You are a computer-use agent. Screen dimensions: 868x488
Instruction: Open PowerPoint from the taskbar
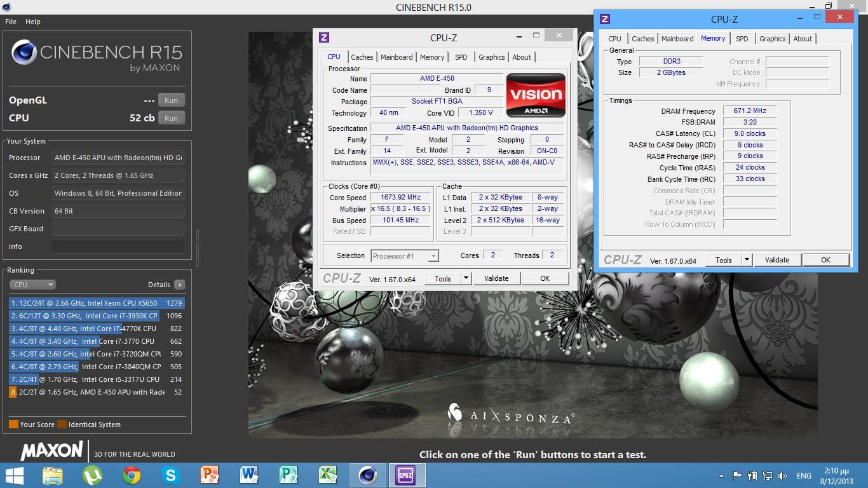tap(210, 475)
